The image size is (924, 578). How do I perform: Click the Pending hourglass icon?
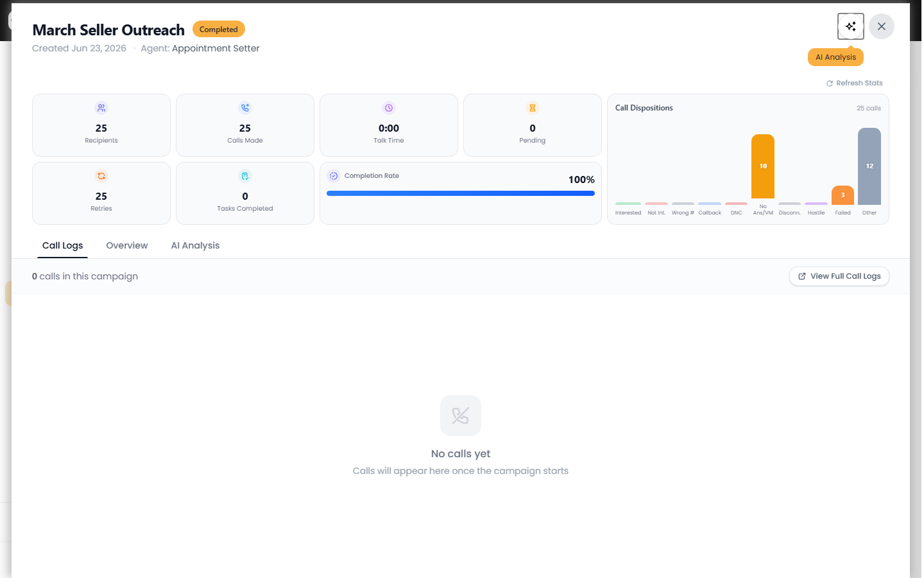[533, 108]
